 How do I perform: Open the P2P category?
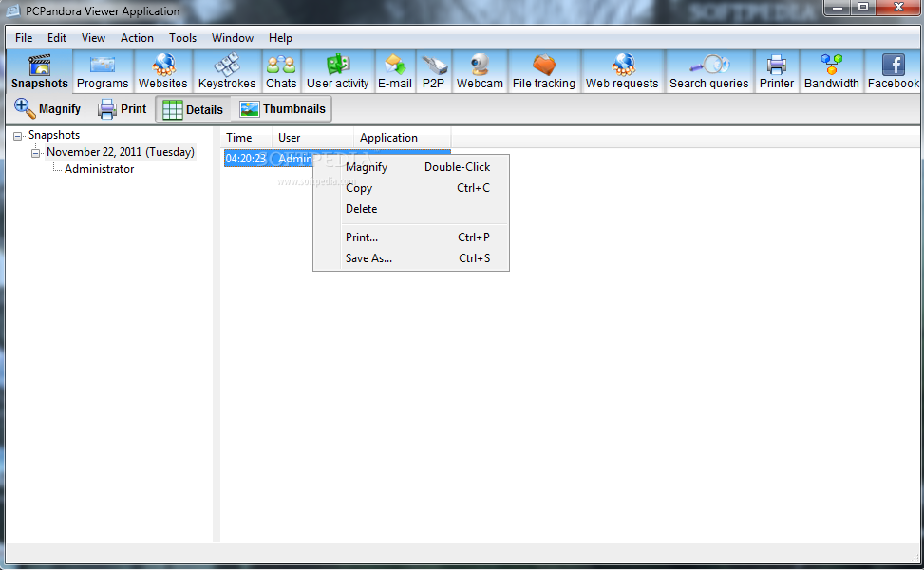coord(433,71)
